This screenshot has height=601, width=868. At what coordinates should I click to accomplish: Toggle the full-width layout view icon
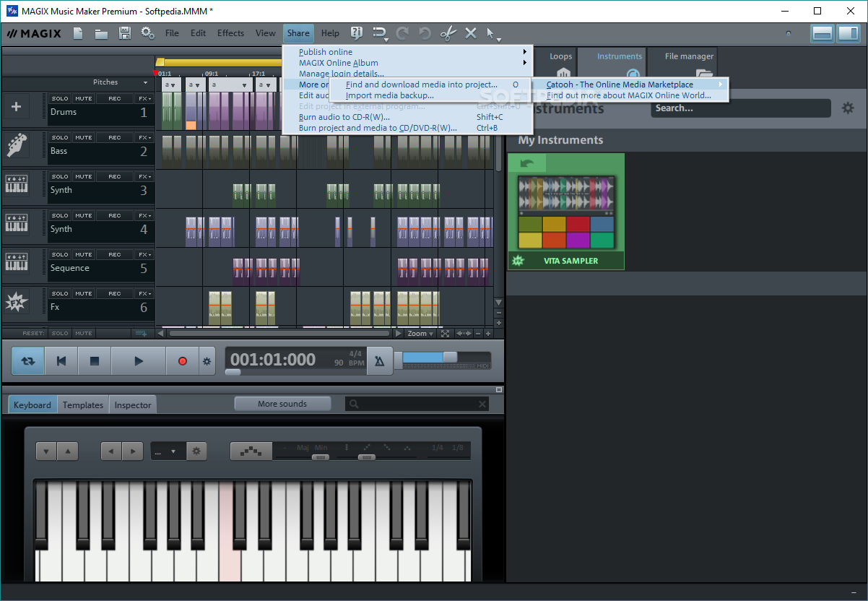(822, 33)
